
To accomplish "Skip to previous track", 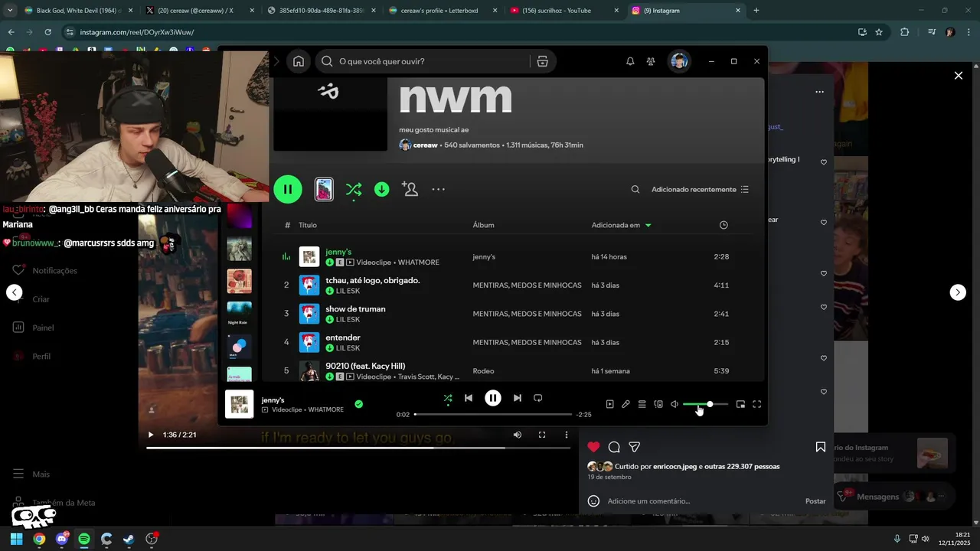I will tap(469, 398).
